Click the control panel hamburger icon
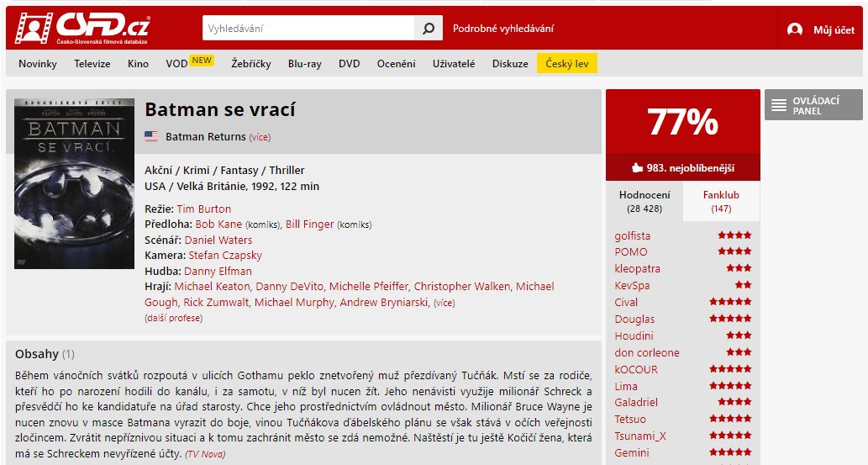Screen dimensions: 868x465 pyautogui.click(x=778, y=105)
